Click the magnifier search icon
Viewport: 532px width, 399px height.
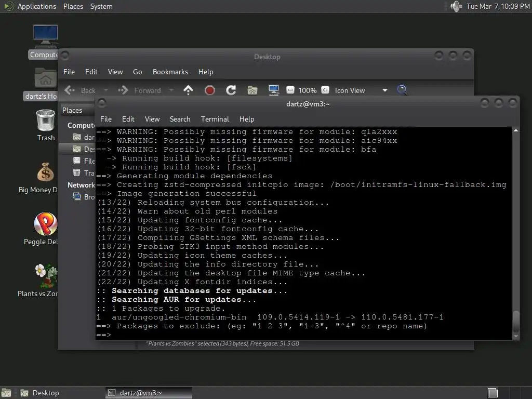402,90
